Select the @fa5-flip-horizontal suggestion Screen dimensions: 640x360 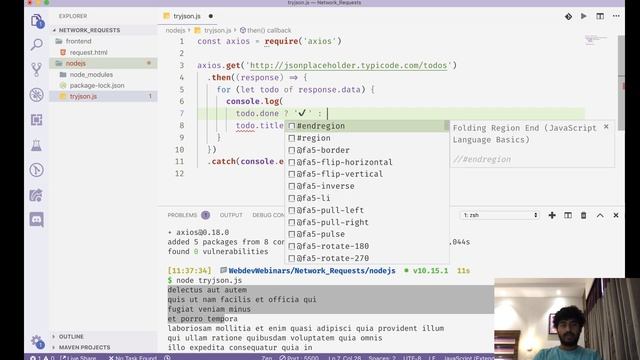coord(367,162)
